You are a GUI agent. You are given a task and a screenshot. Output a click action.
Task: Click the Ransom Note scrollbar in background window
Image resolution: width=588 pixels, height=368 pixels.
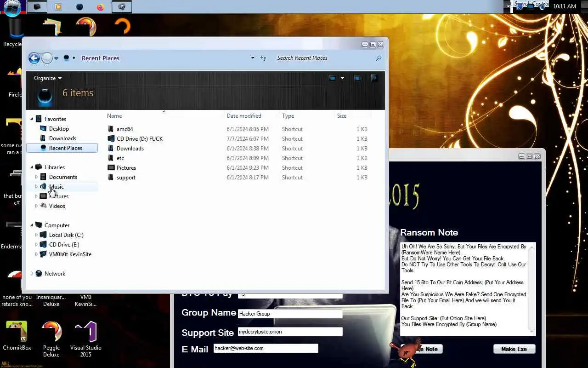(x=532, y=289)
